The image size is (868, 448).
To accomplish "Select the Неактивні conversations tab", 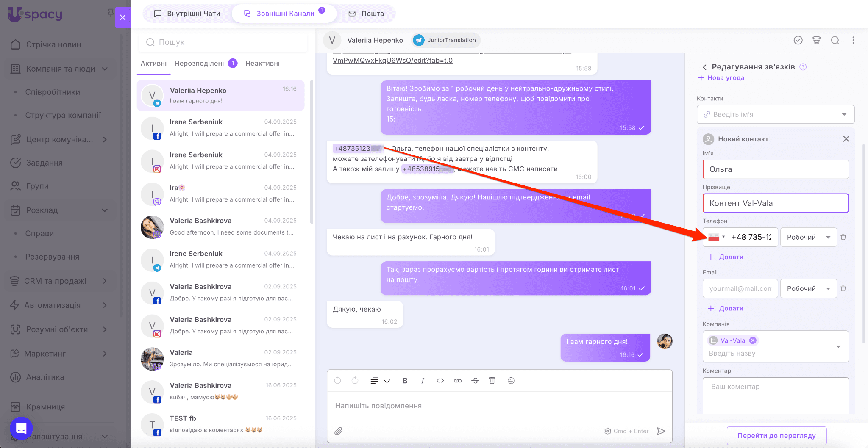I will click(x=262, y=63).
